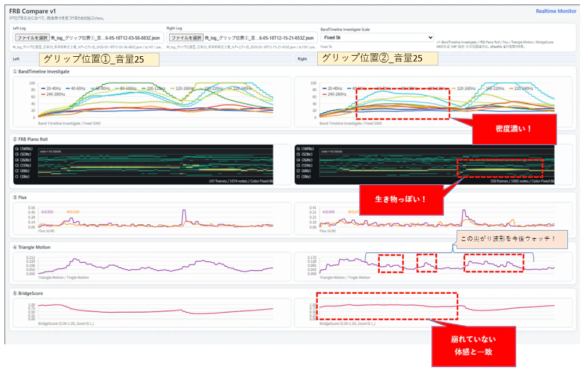Click the ③ Flux section heading
The width and height of the screenshot is (588, 377).
[20, 197]
